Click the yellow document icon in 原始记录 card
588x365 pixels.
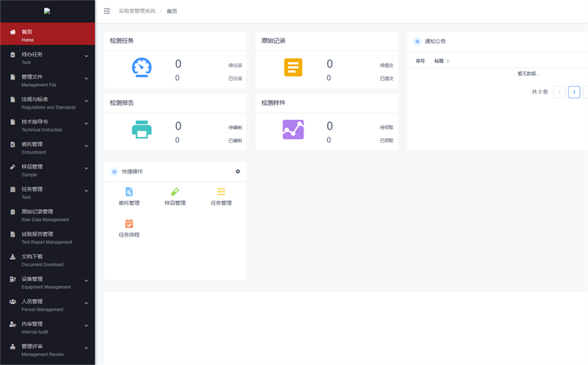coord(293,68)
